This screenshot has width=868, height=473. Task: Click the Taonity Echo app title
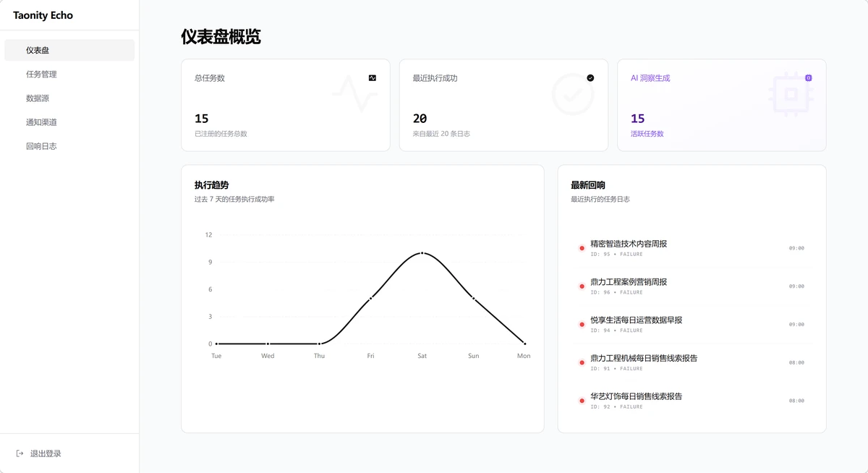coord(43,15)
